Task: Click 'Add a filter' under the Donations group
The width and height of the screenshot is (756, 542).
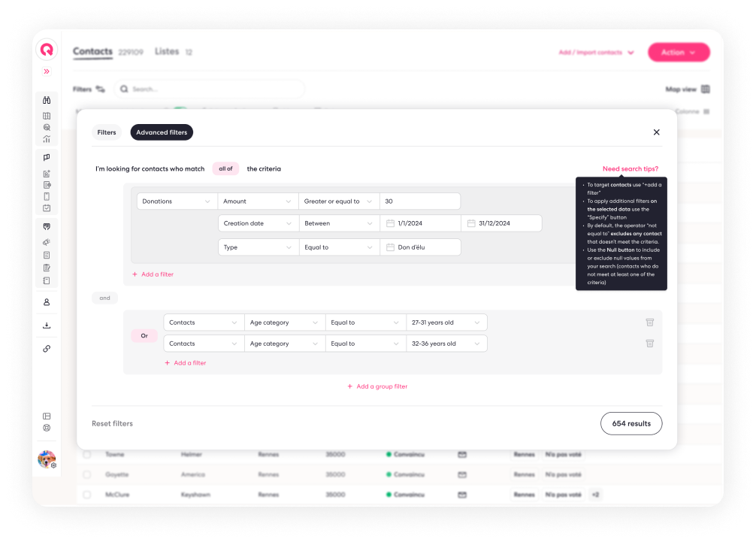Action: [153, 274]
